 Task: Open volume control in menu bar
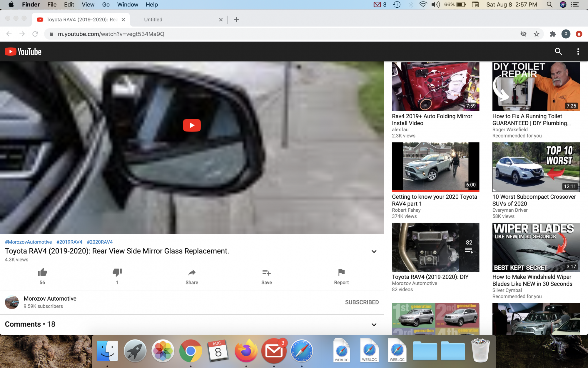435,4
